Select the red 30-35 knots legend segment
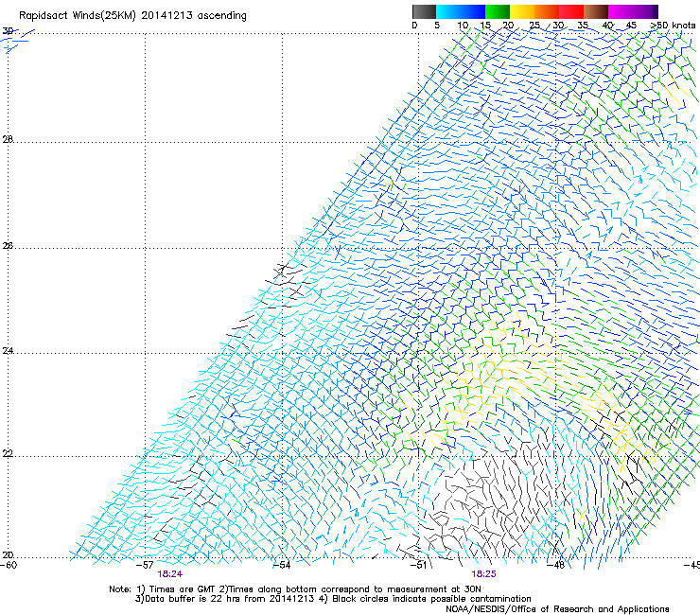This screenshot has height=615, width=700. [x=571, y=11]
